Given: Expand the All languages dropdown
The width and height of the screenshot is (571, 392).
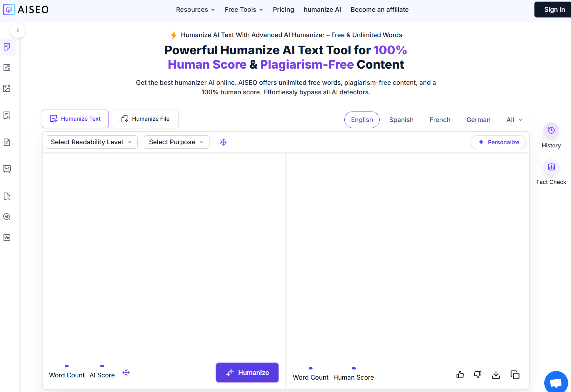Looking at the screenshot, I should point(514,120).
